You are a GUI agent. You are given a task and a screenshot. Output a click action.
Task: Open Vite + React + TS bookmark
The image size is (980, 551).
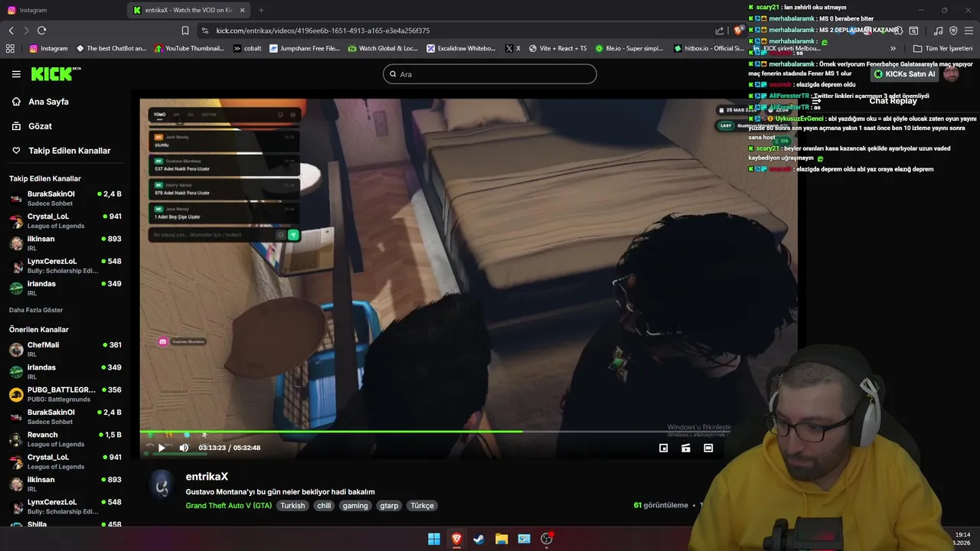coord(557,48)
